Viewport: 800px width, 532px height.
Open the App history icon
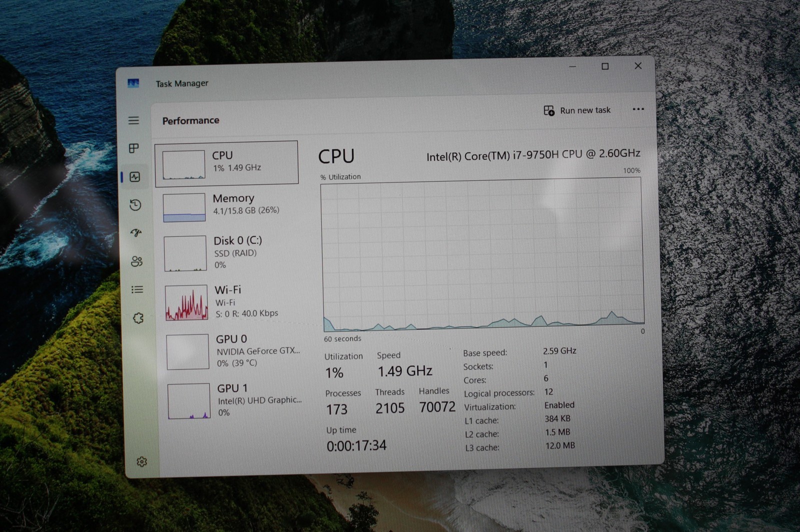tap(135, 204)
